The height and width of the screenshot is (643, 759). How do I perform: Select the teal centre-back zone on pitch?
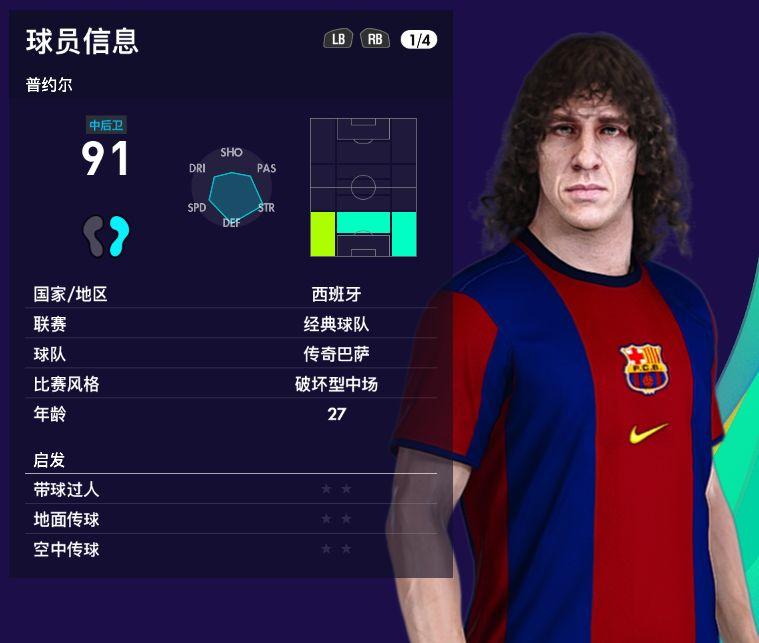click(363, 222)
